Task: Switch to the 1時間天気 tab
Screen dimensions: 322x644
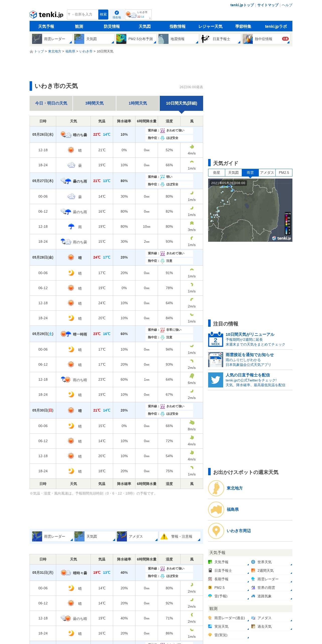Action: click(138, 103)
